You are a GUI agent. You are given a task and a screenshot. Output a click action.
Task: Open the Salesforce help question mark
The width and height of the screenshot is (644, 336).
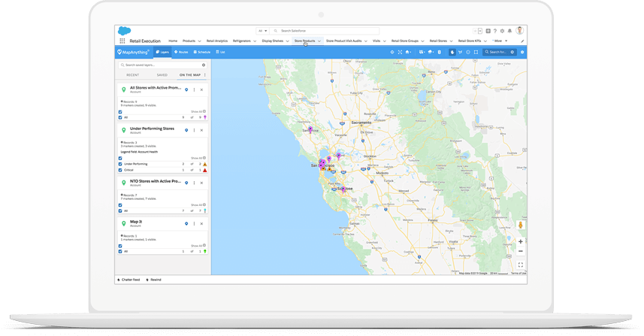coord(495,31)
